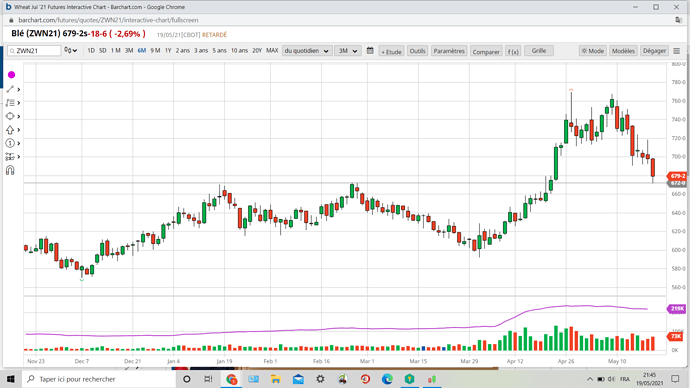Open the notification center icon
The height and width of the screenshot is (388, 690).
tap(675, 379)
